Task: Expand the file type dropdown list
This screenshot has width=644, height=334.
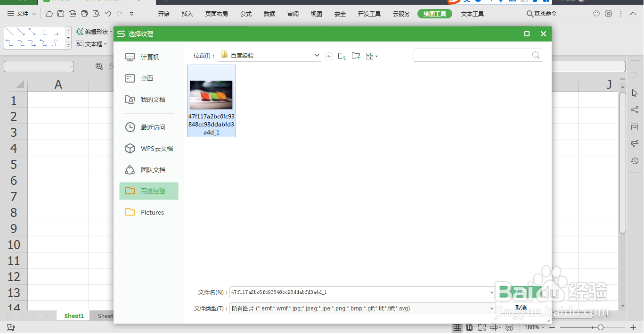Action: [x=491, y=308]
